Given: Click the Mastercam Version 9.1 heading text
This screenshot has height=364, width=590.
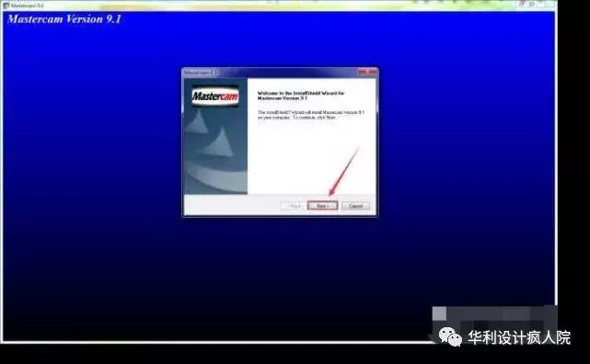Looking at the screenshot, I should [x=64, y=19].
